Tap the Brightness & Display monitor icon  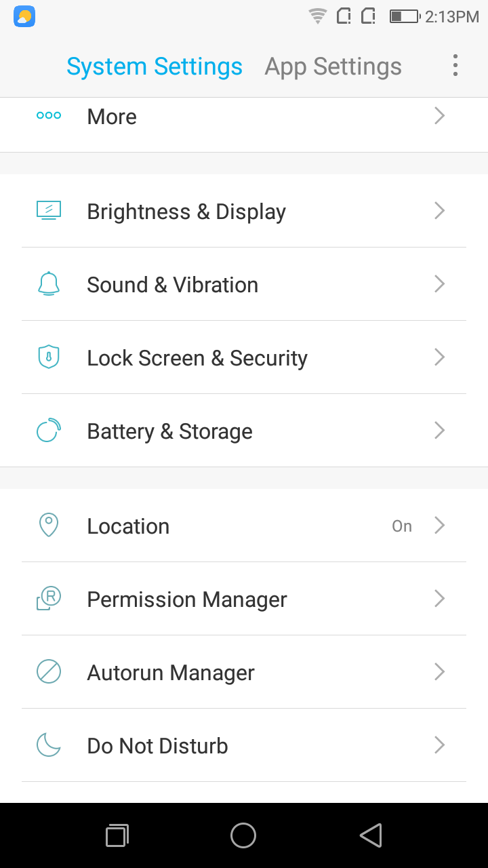point(49,211)
